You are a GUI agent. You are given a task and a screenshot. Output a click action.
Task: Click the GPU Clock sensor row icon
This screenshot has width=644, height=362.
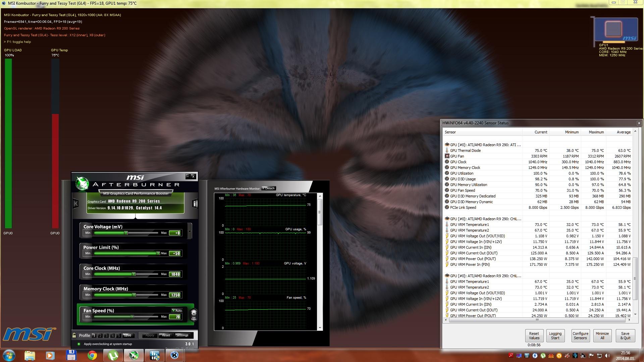pos(447,162)
